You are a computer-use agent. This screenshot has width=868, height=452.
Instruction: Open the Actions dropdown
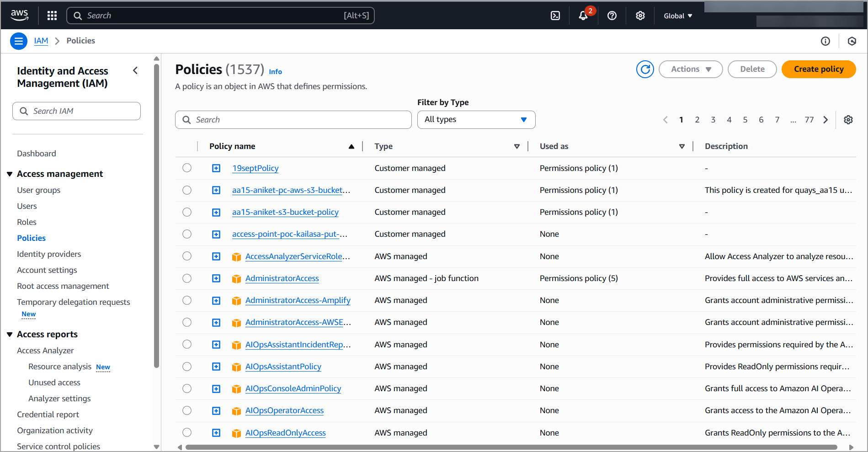[x=690, y=69]
